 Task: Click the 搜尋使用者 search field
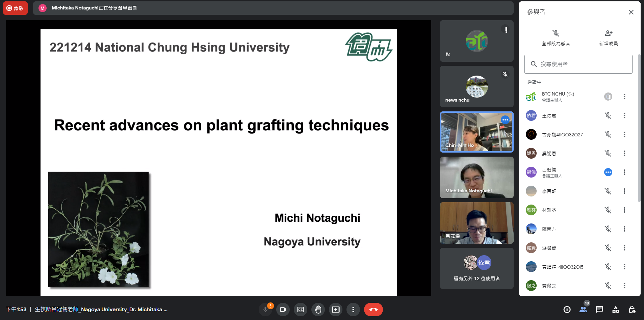point(578,64)
